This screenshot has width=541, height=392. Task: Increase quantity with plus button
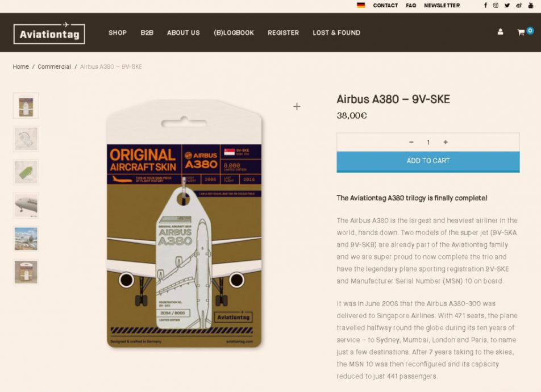click(446, 143)
